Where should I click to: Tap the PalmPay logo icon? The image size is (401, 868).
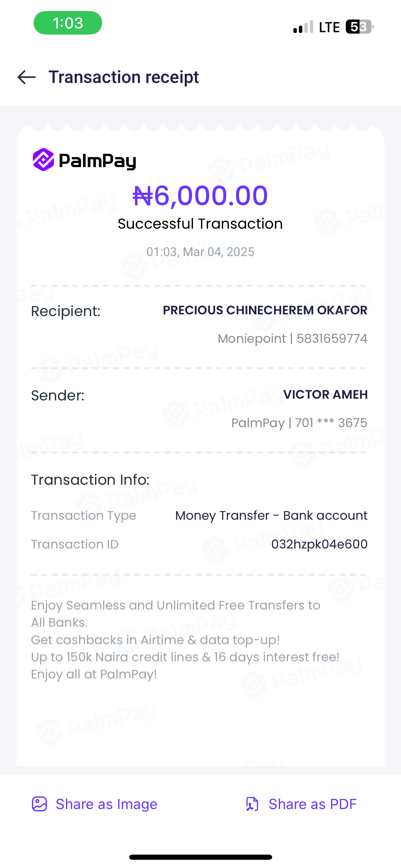pos(43,160)
